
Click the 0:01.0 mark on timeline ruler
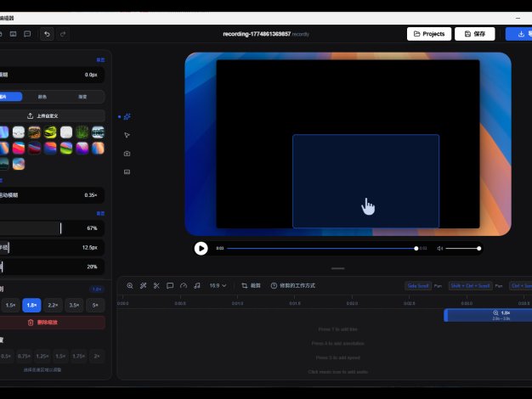pos(237,303)
